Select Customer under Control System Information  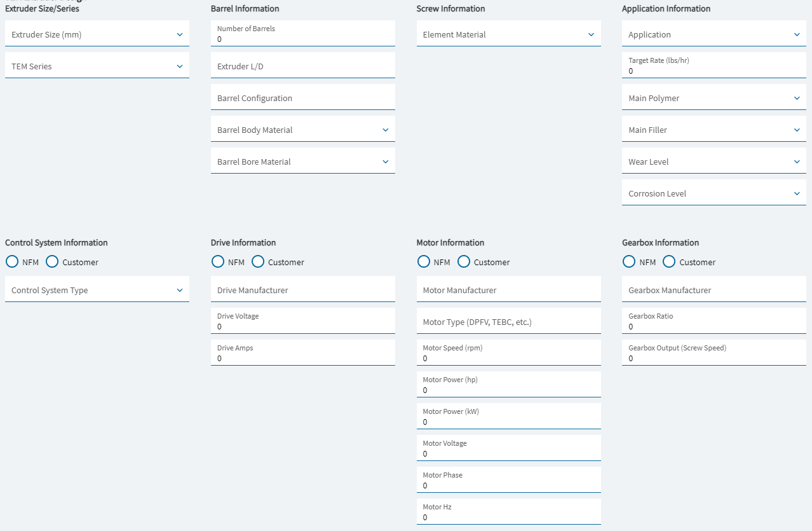[52, 261]
